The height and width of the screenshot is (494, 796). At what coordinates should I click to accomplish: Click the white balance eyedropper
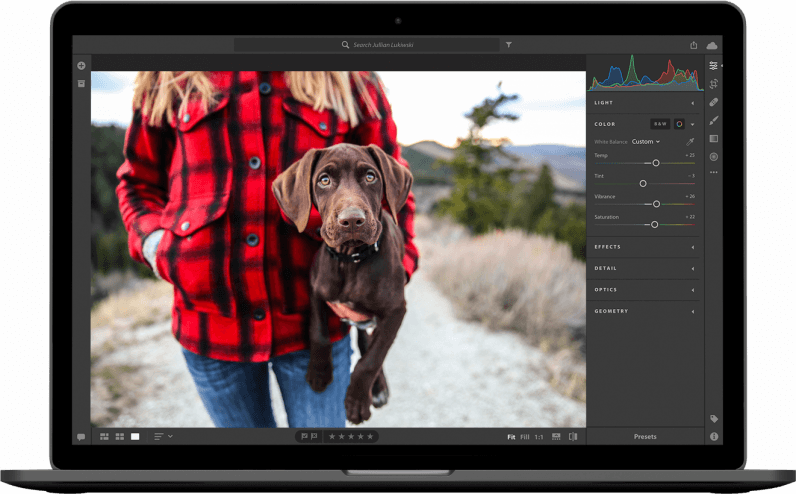pos(690,142)
